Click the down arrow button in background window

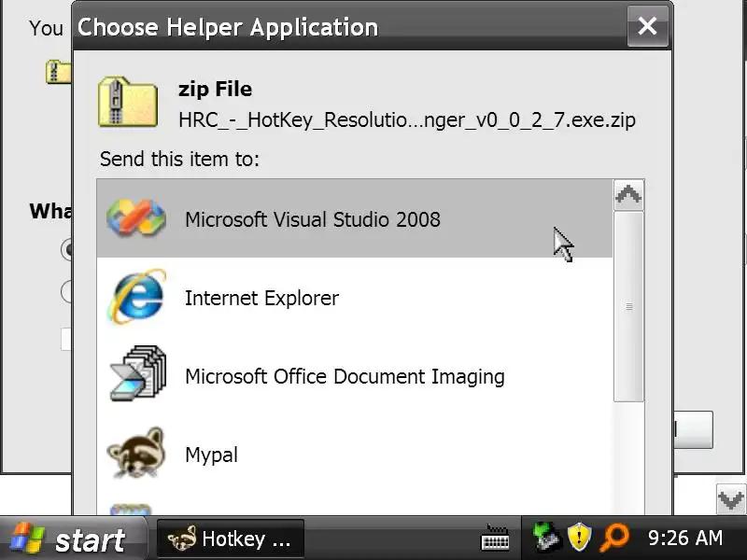click(731, 499)
